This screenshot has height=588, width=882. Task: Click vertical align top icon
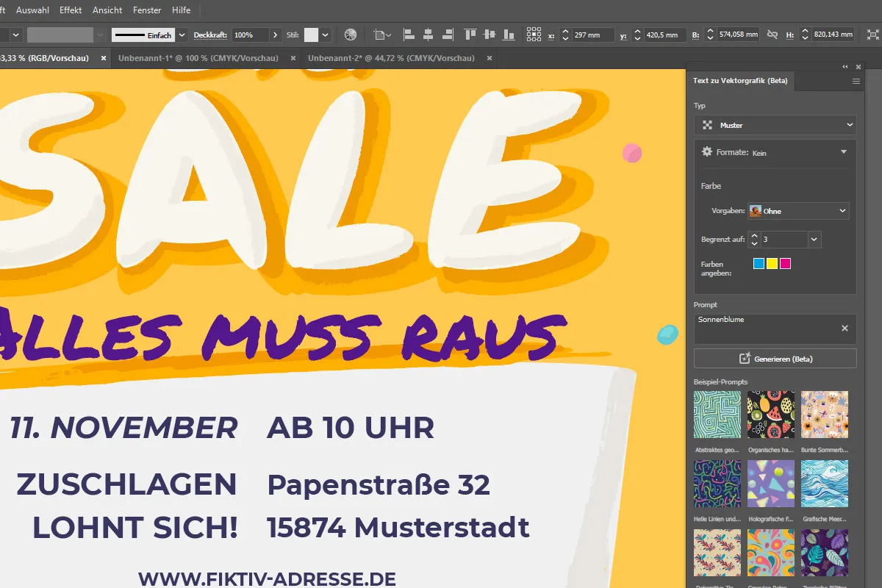point(470,35)
